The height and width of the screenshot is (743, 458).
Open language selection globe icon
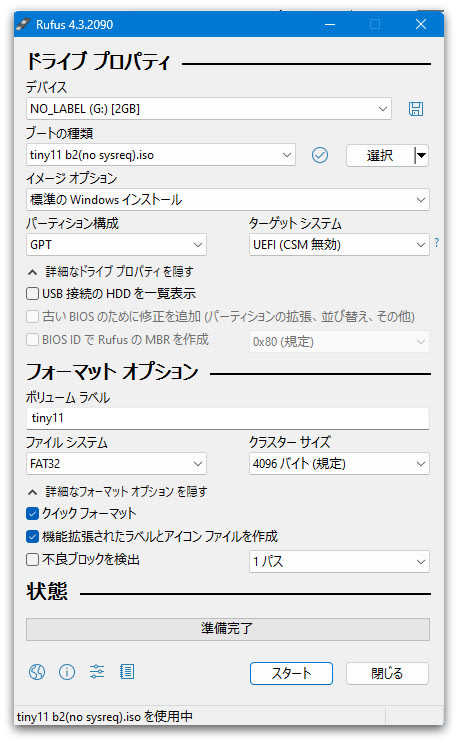(x=37, y=672)
